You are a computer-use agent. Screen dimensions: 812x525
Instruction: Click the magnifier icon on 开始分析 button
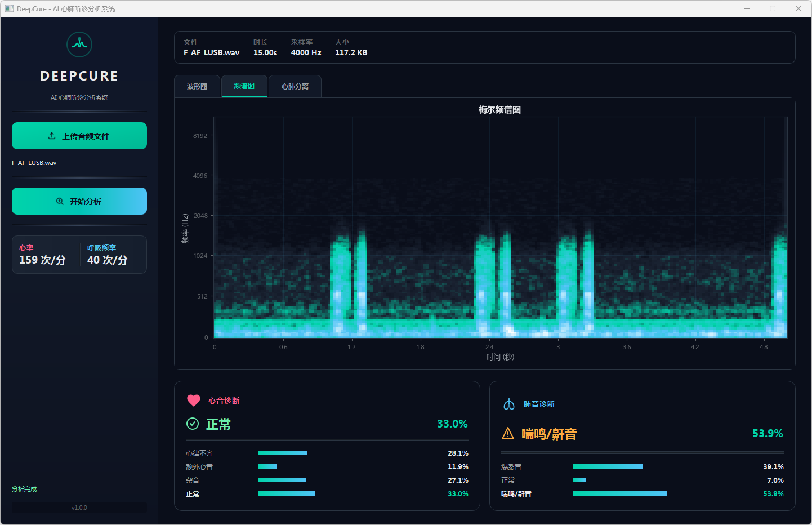coord(60,202)
